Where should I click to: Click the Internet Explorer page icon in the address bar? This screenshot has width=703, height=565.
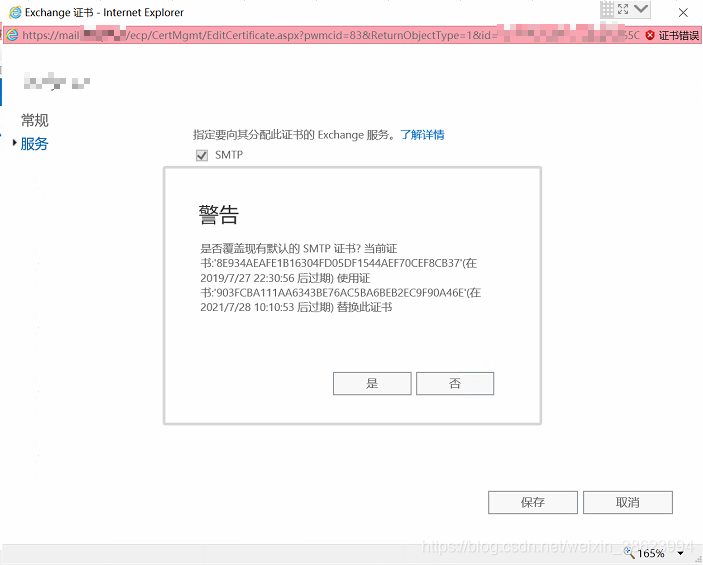click(12, 35)
